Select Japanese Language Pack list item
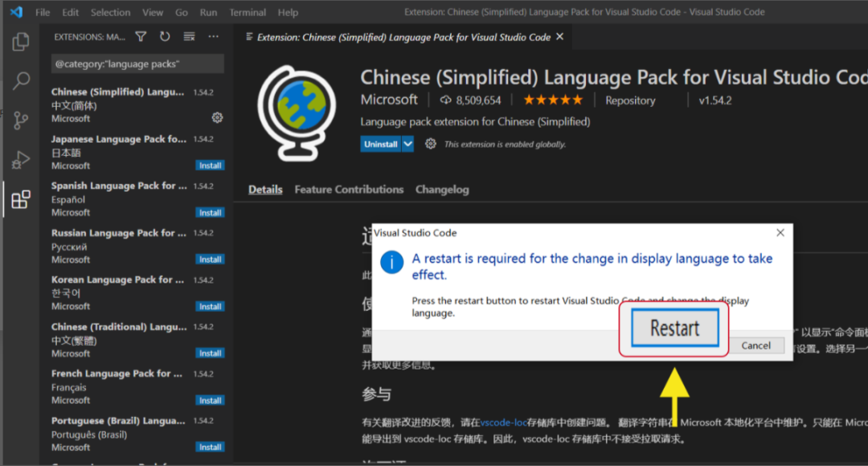868x466 pixels. point(137,152)
